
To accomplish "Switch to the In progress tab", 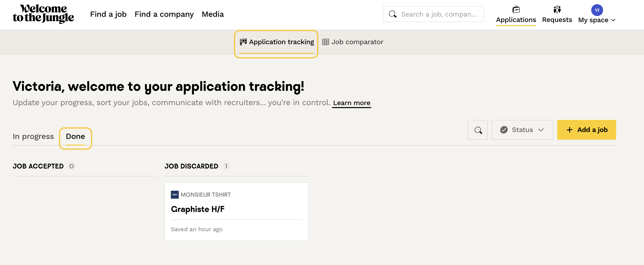I will point(33,136).
